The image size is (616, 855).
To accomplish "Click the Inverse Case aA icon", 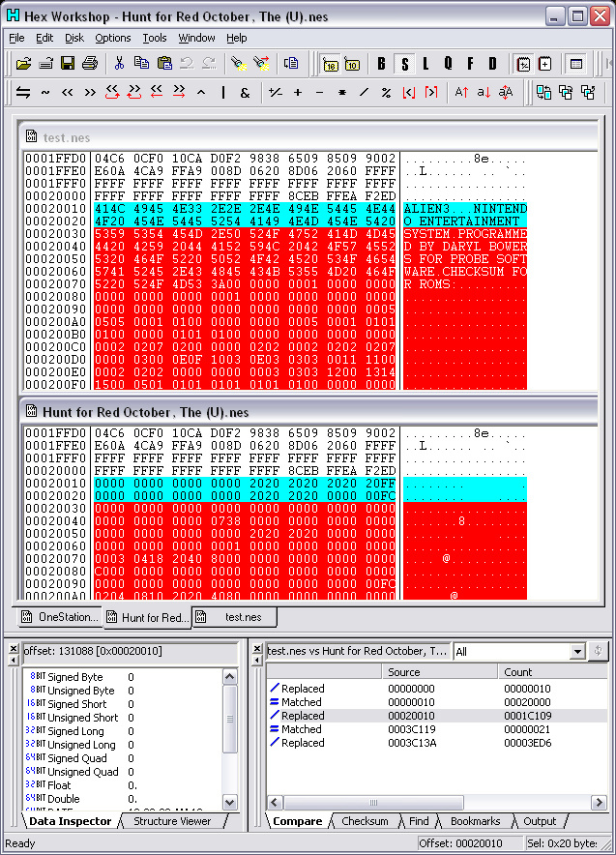I will pyautogui.click(x=506, y=93).
